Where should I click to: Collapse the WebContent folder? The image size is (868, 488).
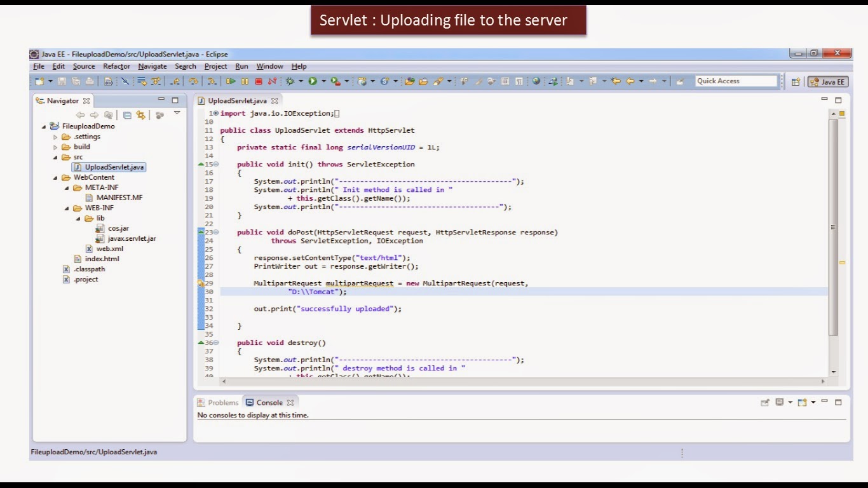pos(55,177)
